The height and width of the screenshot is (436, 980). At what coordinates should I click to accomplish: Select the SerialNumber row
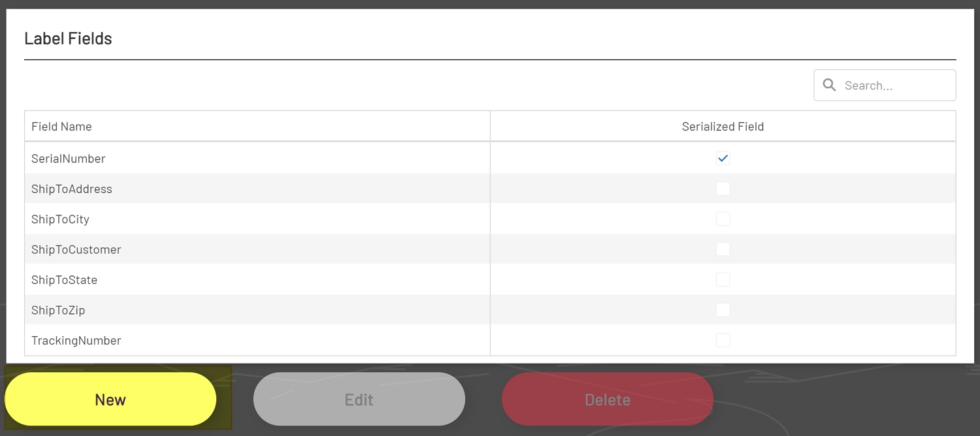(x=69, y=159)
